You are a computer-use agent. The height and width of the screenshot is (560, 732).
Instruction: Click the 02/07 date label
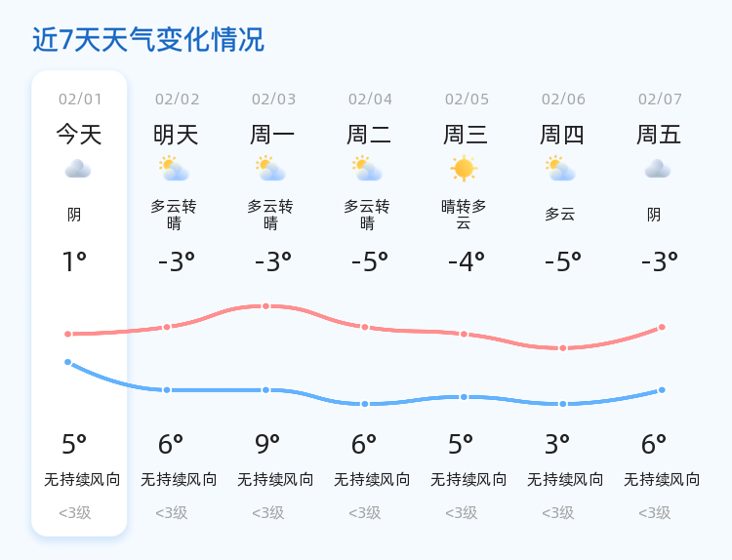pyautogui.click(x=660, y=99)
